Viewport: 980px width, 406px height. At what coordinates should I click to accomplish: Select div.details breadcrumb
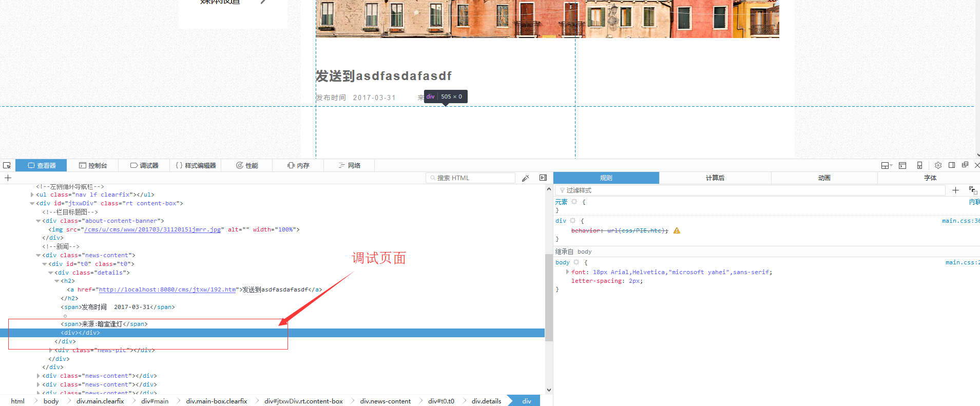(x=486, y=401)
